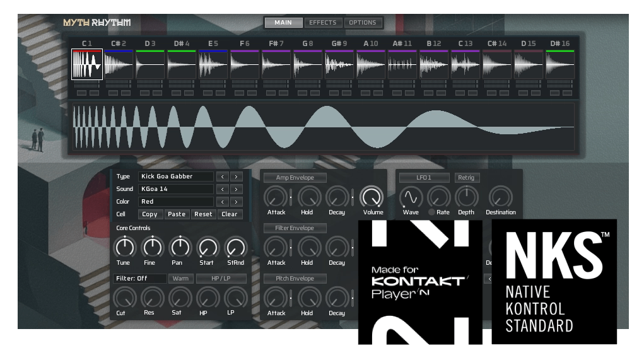The height and width of the screenshot is (353, 644).
Task: Click the LFO Wave shape knob
Action: (411, 197)
